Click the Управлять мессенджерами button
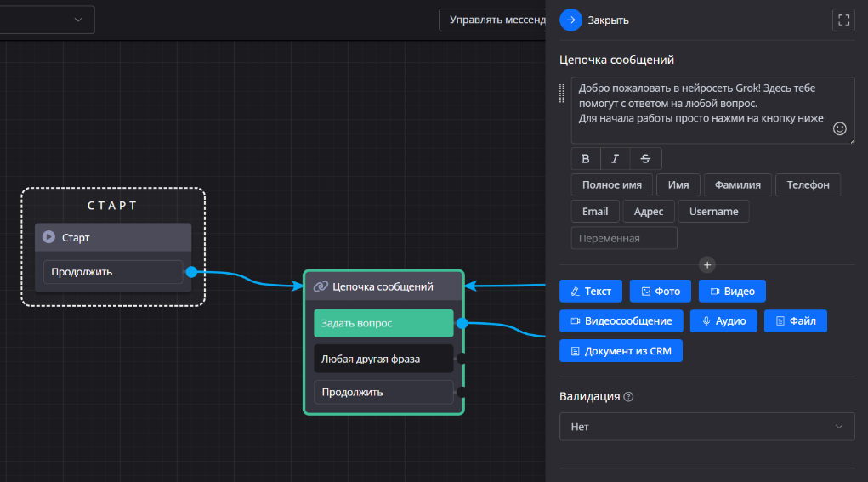The image size is (868, 482). click(x=491, y=20)
